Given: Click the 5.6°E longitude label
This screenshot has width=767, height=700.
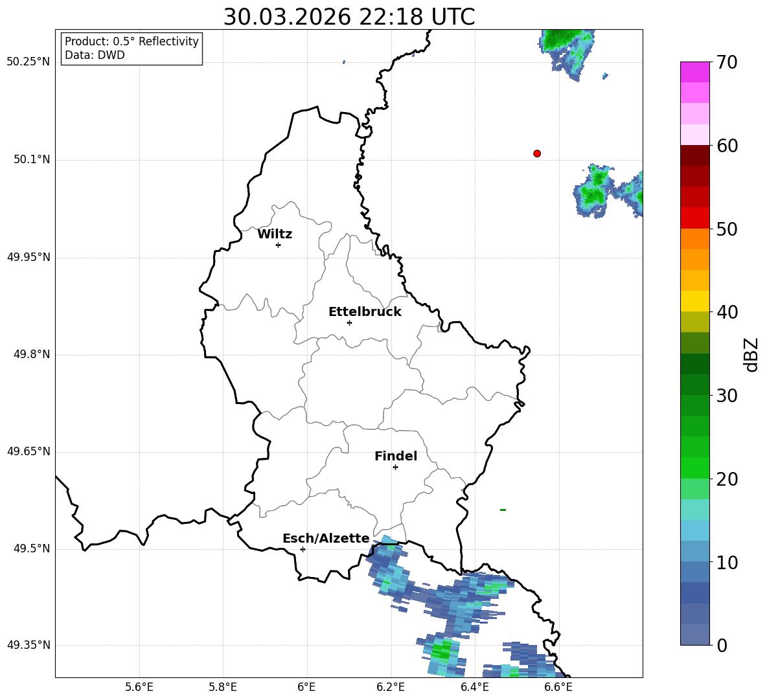Looking at the screenshot, I should (x=139, y=687).
